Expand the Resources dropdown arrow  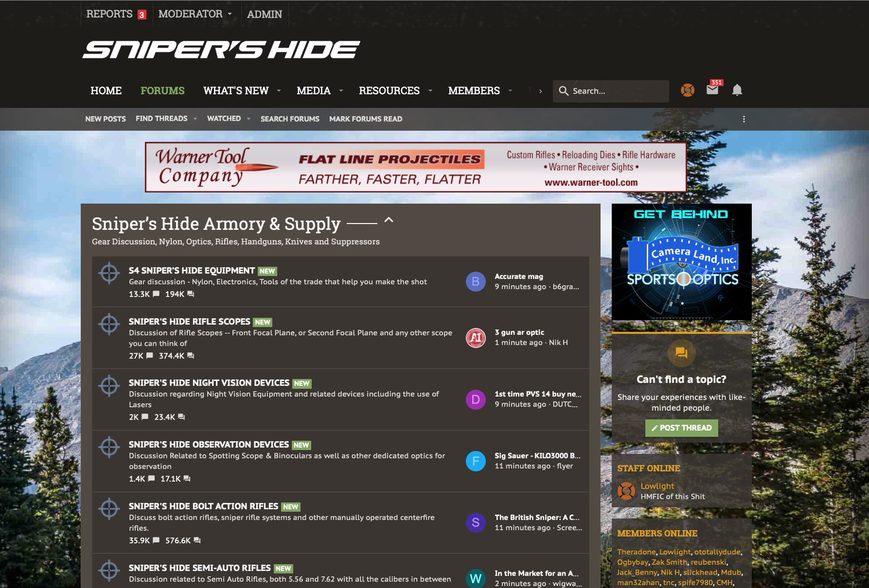pos(430,91)
